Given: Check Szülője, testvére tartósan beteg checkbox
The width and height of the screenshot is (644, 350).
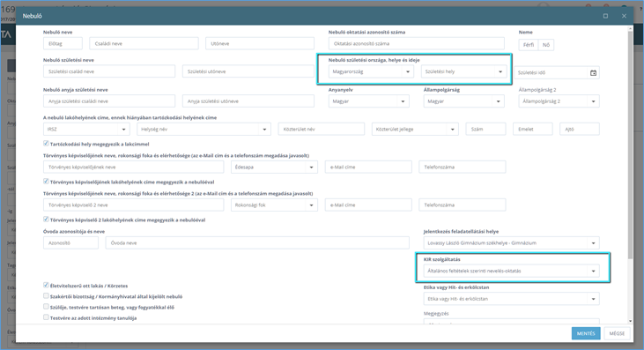Looking at the screenshot, I should [x=46, y=307].
